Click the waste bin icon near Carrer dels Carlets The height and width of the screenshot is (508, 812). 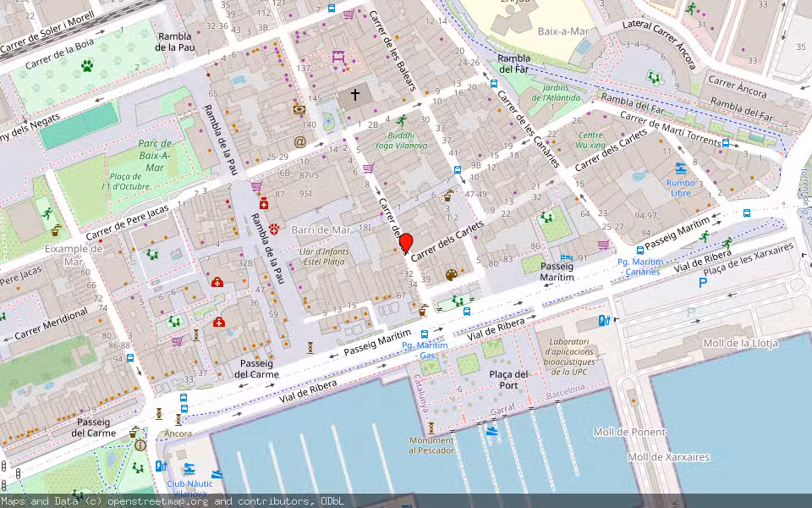447,198
